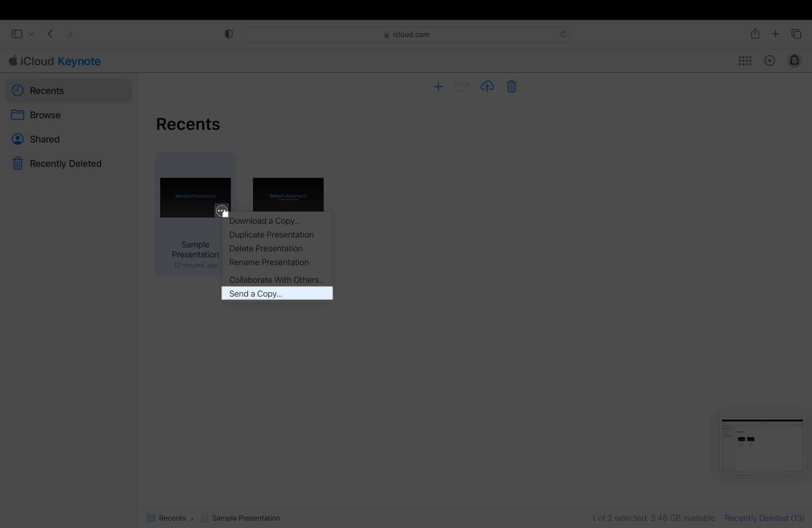Select Recents in the sidebar
Viewport: 812px width, 528px height.
[x=69, y=90]
